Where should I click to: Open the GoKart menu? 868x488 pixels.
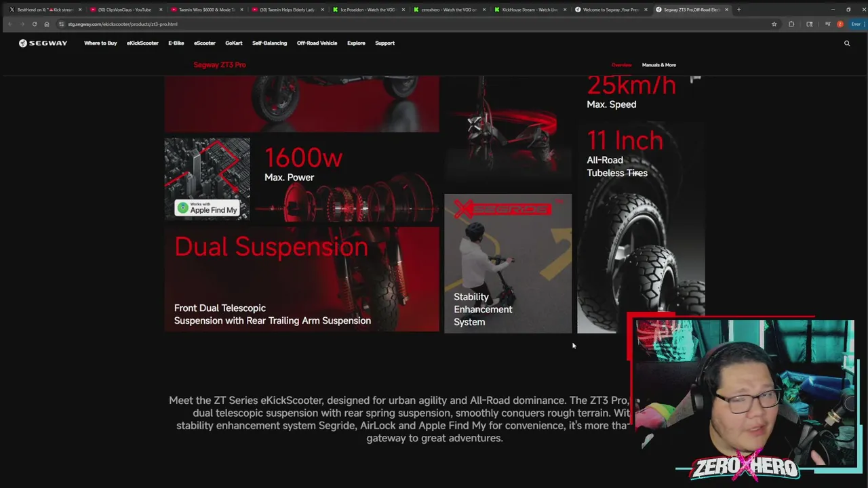tap(234, 43)
